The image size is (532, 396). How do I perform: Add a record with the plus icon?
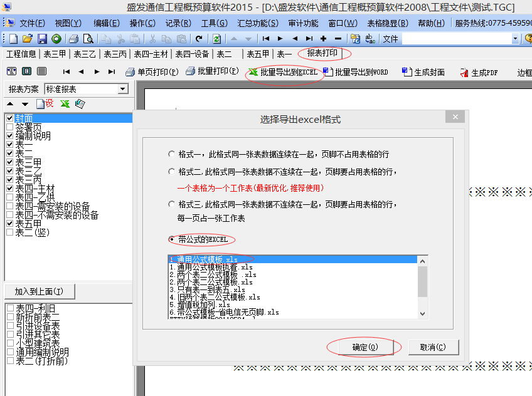(323, 39)
